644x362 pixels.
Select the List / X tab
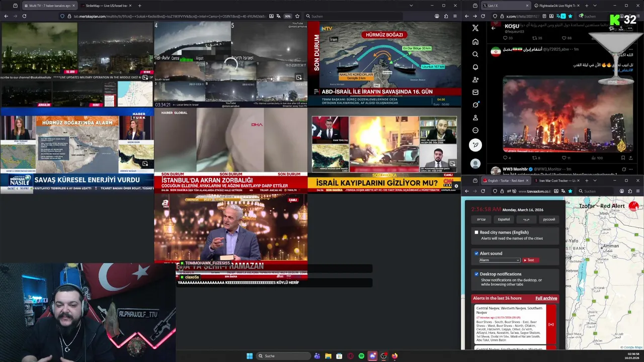pyautogui.click(x=506, y=6)
